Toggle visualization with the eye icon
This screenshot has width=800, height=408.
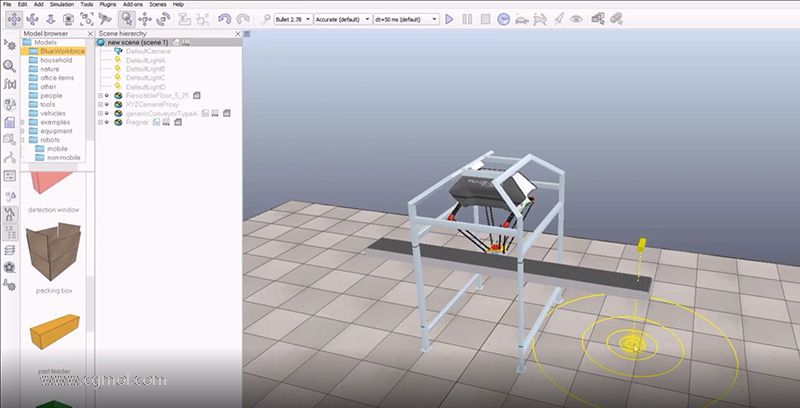click(x=577, y=19)
